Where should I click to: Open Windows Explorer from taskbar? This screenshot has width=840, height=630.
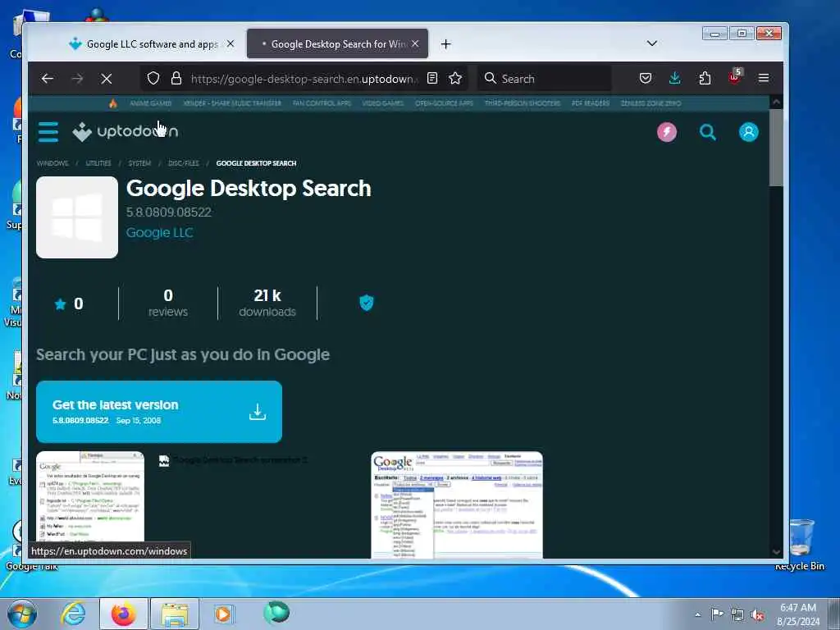click(175, 614)
